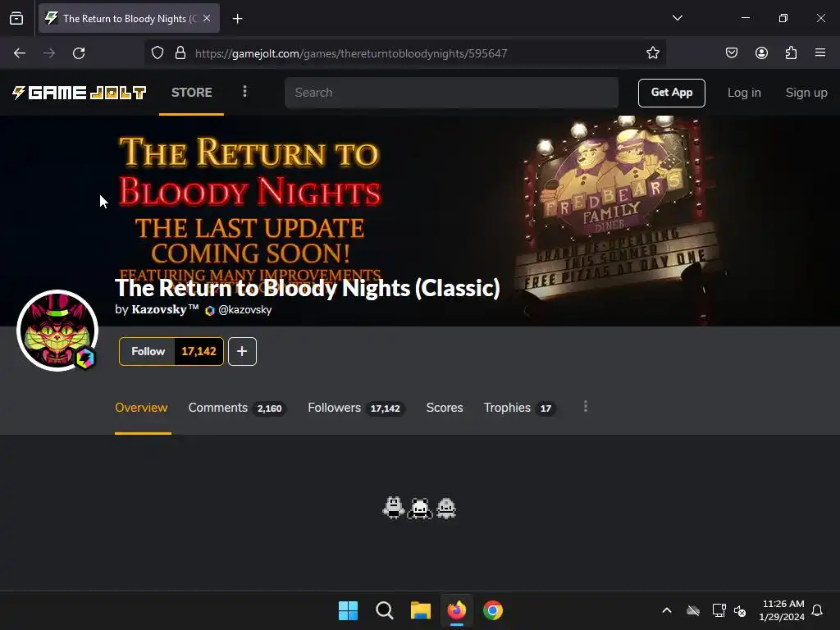Open Kazovsky cat avatar image
840x630 pixels.
pyautogui.click(x=57, y=331)
